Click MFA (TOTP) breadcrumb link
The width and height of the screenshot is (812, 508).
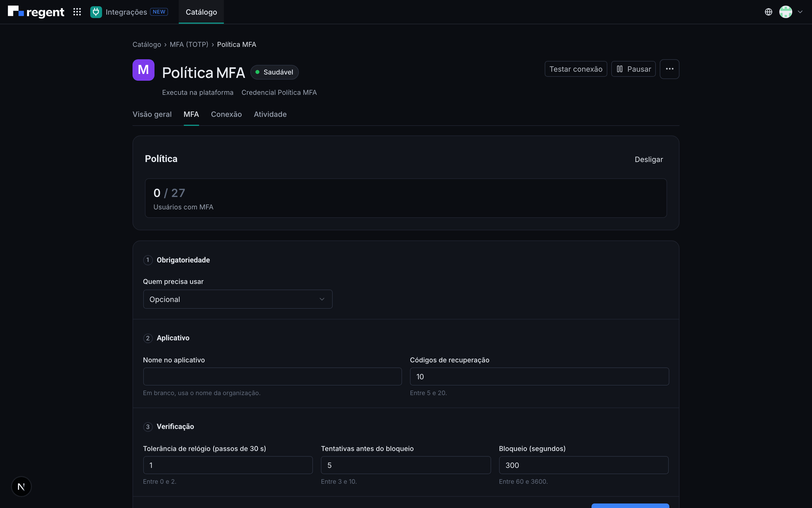189,44
